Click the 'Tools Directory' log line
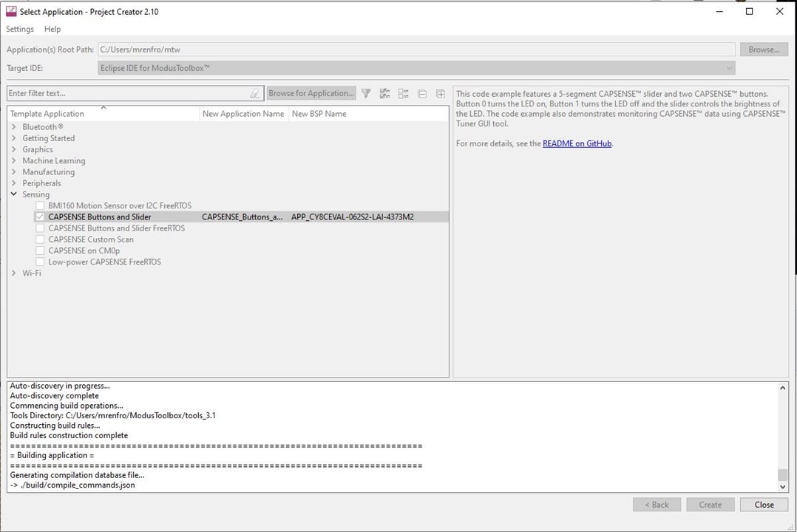 [112, 415]
